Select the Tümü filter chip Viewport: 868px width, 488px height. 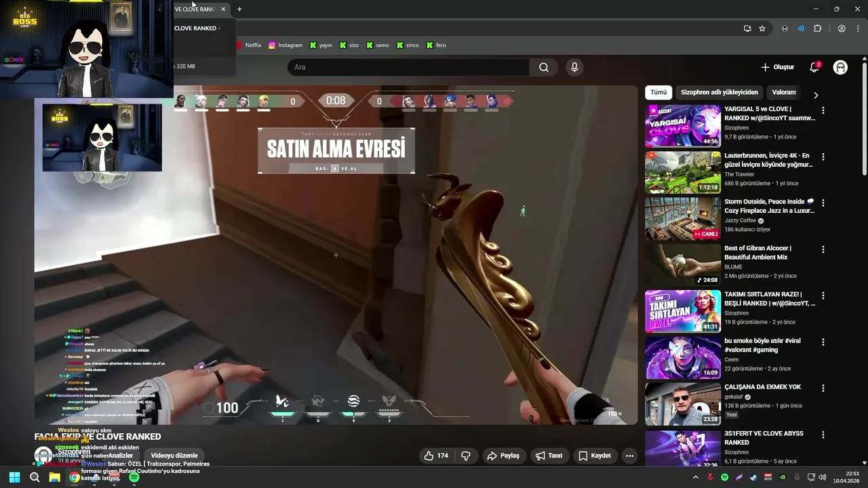[658, 92]
